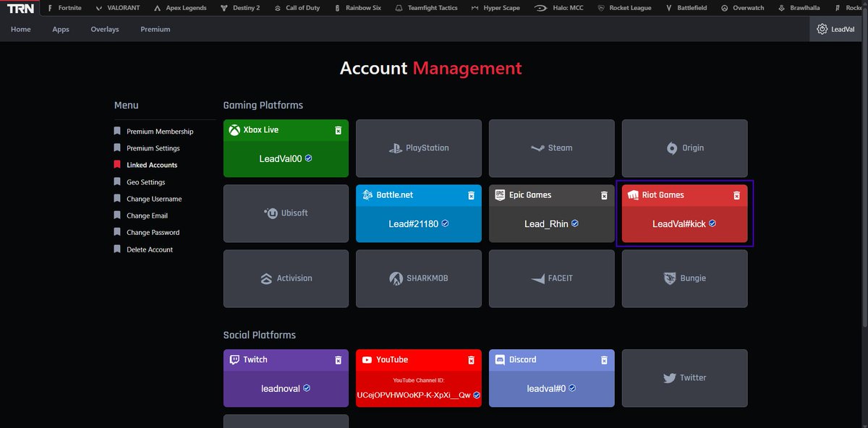The image size is (868, 428).
Task: Click the Delete Account bookmark icon
Action: click(x=117, y=249)
